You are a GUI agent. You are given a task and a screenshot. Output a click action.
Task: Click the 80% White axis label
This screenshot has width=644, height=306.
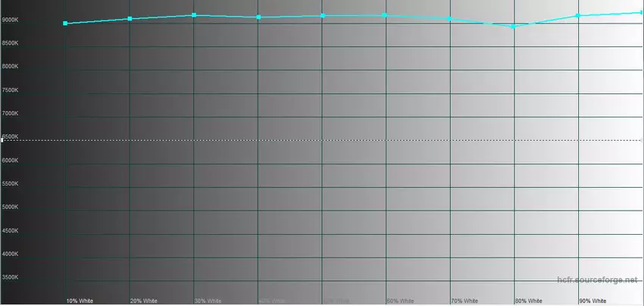point(528,301)
